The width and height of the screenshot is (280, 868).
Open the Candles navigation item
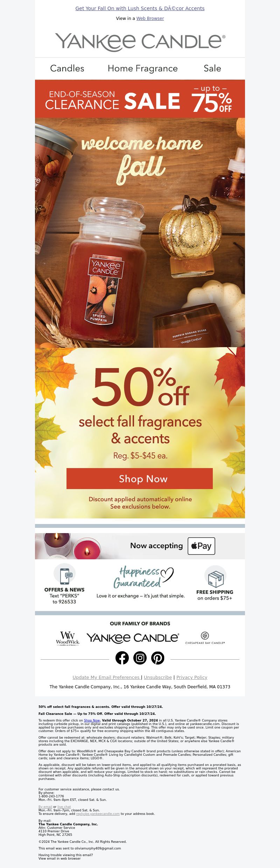coord(67,68)
